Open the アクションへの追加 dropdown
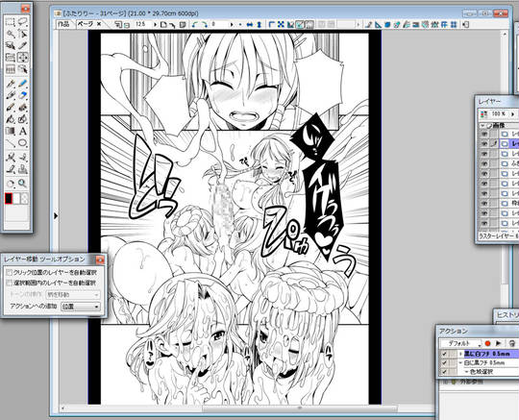The width and height of the screenshot is (519, 420). (x=81, y=307)
